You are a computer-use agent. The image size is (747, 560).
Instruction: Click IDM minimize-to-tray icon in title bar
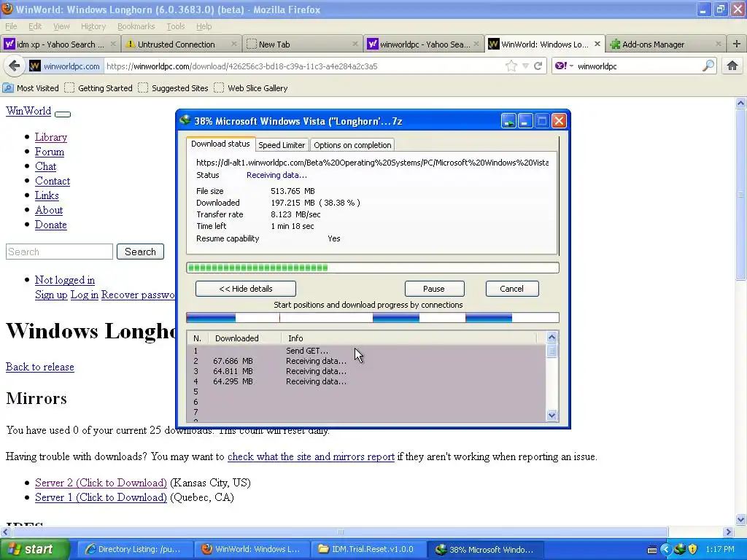tap(508, 121)
